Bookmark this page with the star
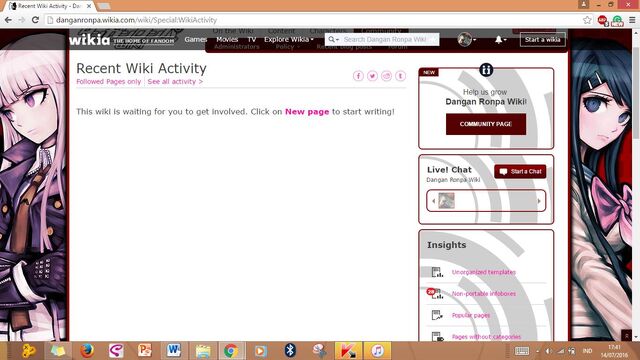Viewport: 640px width, 360px height. click(x=587, y=20)
